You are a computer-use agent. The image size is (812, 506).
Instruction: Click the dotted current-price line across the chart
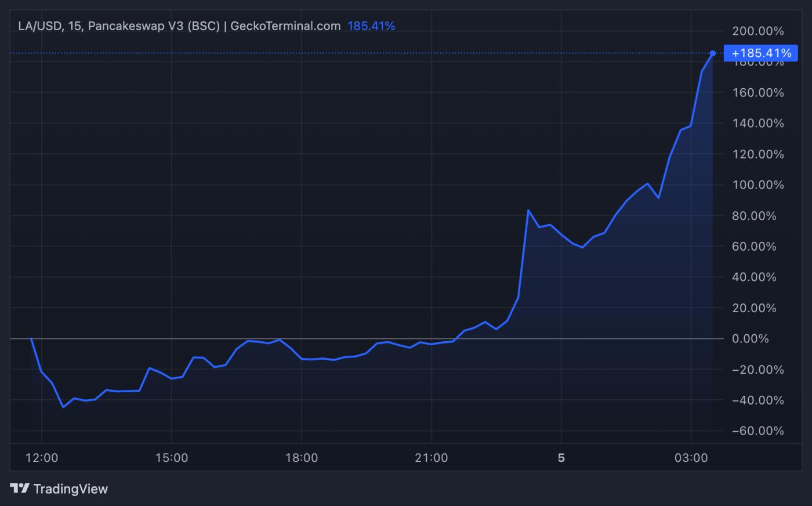pos(348,52)
